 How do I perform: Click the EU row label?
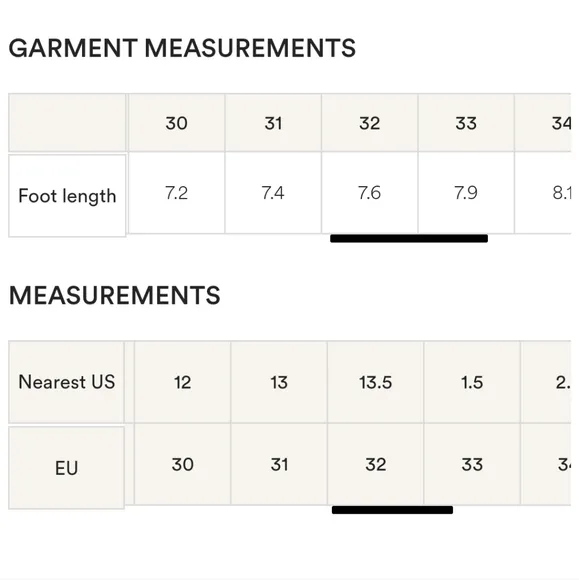pyautogui.click(x=67, y=468)
